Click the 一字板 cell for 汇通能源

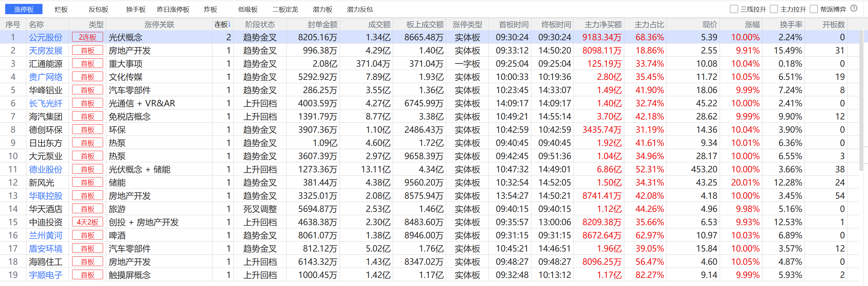(x=467, y=63)
